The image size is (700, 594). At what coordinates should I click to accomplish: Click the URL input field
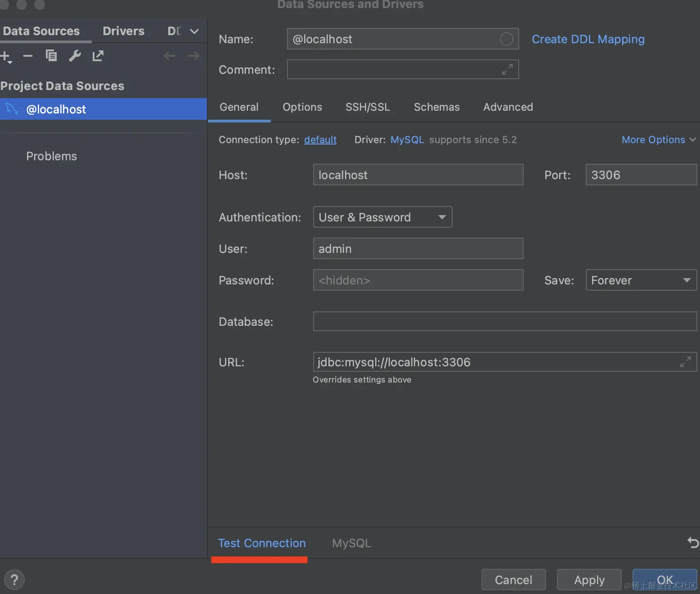505,362
